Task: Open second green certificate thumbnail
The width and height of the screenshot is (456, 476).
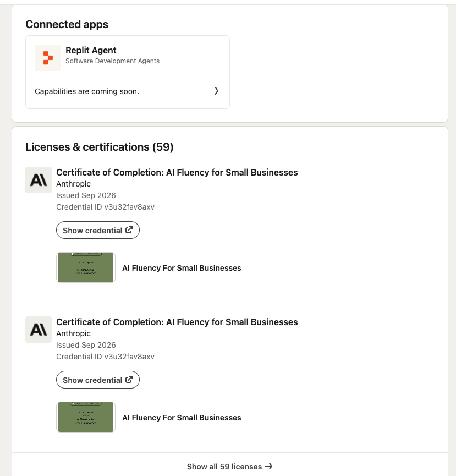Action: click(x=86, y=417)
